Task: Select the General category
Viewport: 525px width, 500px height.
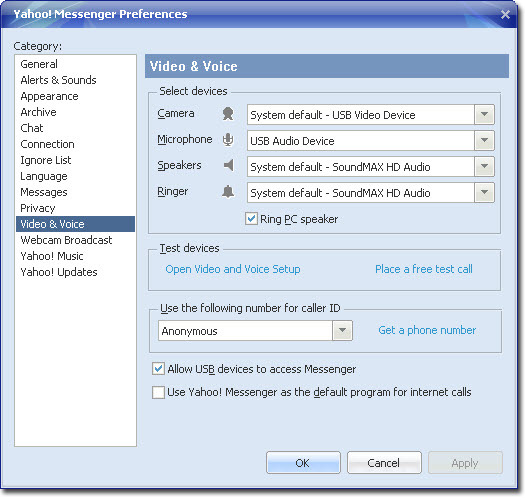Action: tap(75, 64)
